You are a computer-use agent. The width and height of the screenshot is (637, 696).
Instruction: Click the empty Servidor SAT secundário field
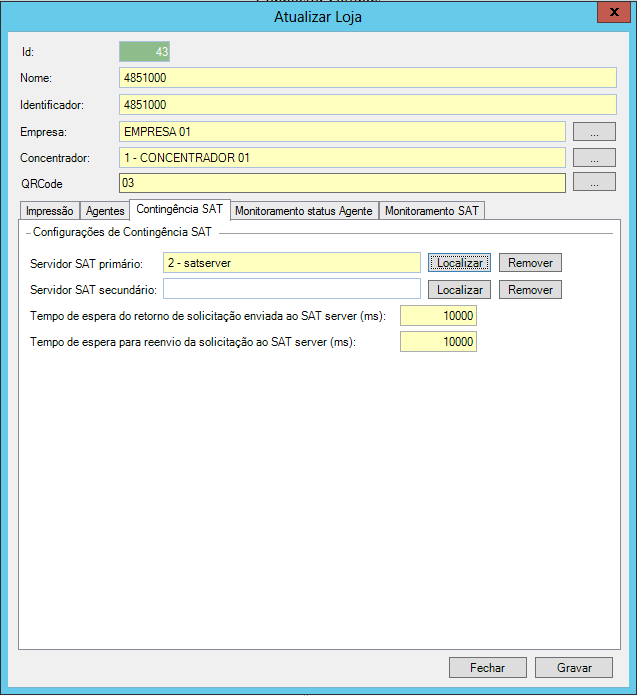[291, 289]
